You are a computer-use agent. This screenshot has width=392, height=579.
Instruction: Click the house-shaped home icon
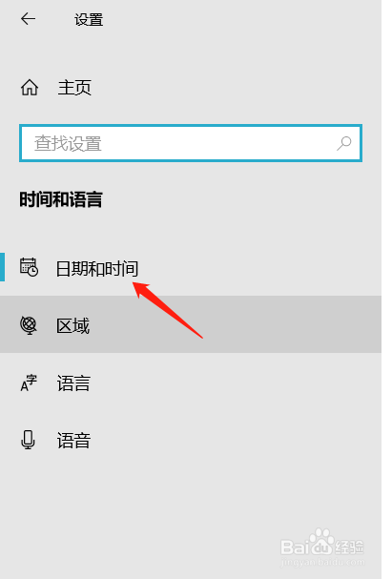(x=30, y=88)
